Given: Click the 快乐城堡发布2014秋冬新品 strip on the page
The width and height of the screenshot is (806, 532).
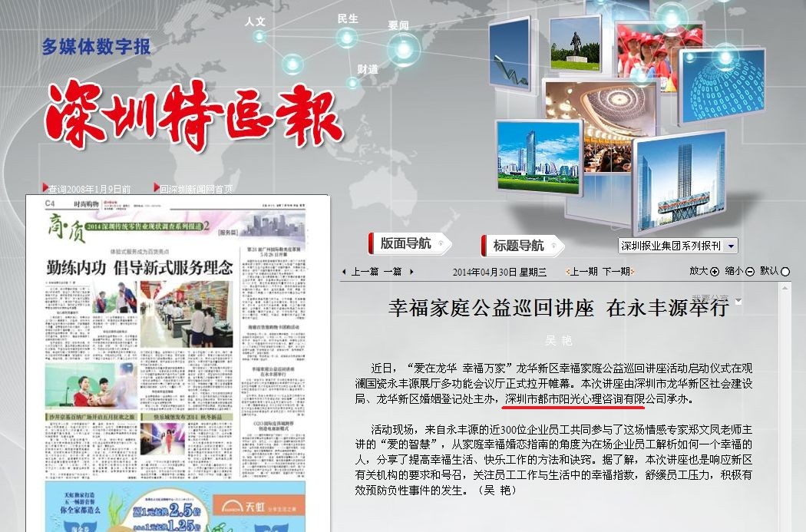Looking at the screenshot, I should (x=186, y=417).
